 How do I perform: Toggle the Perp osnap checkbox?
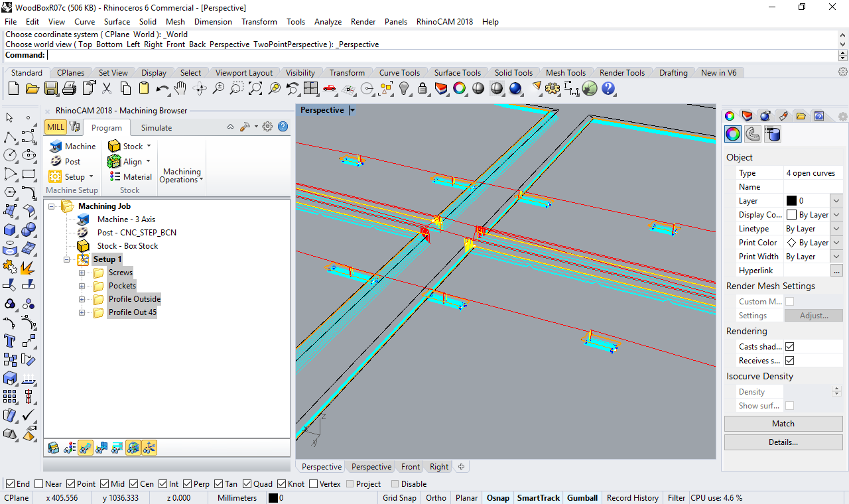tap(187, 484)
